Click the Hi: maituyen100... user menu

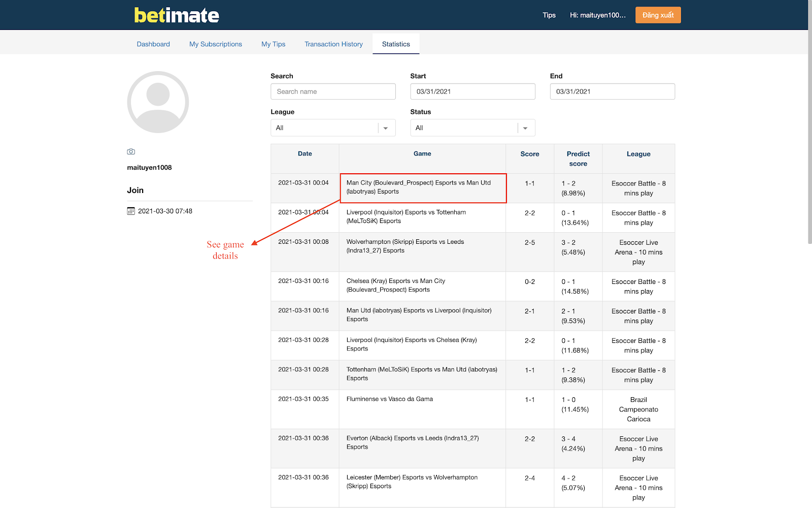(x=597, y=15)
